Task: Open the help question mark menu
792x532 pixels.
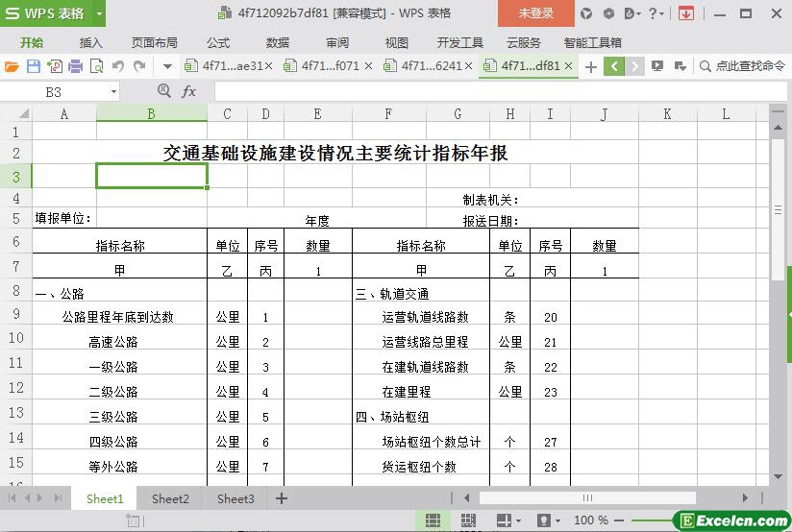Action: pos(656,13)
